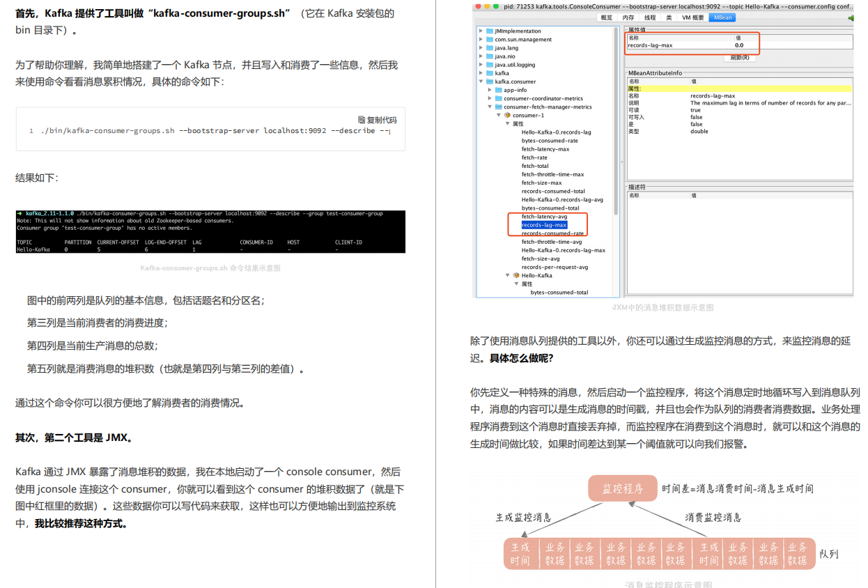Select Hello-Kafka-0.records-lag-max in tree
The height and width of the screenshot is (588, 868).
tap(563, 250)
